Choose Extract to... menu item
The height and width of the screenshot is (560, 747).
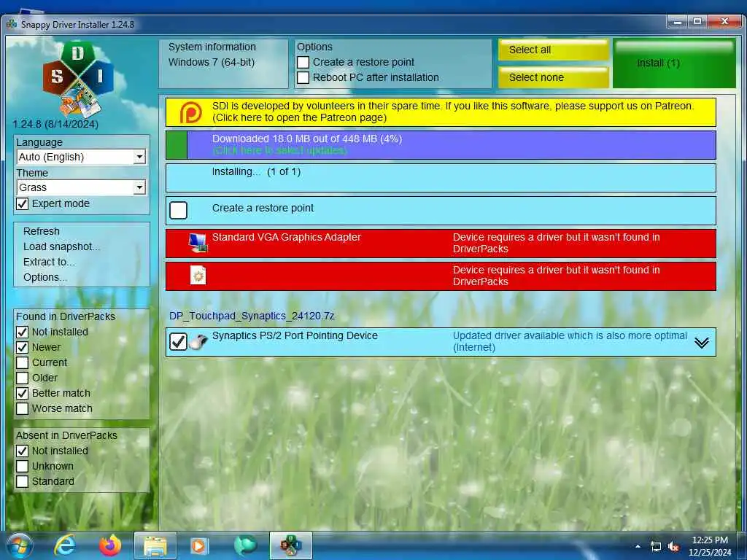tap(49, 262)
